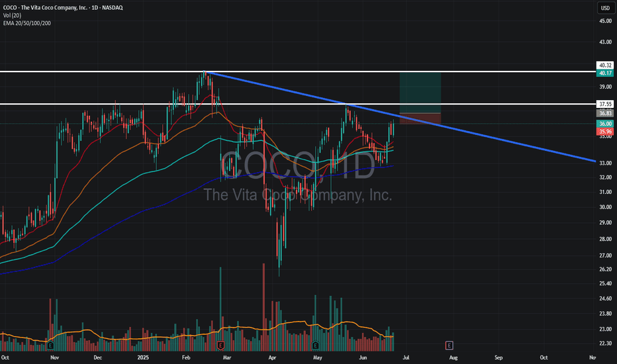The height and width of the screenshot is (364, 617).
Task: Click the 37.55 horizontal line price label
Action: click(x=605, y=104)
